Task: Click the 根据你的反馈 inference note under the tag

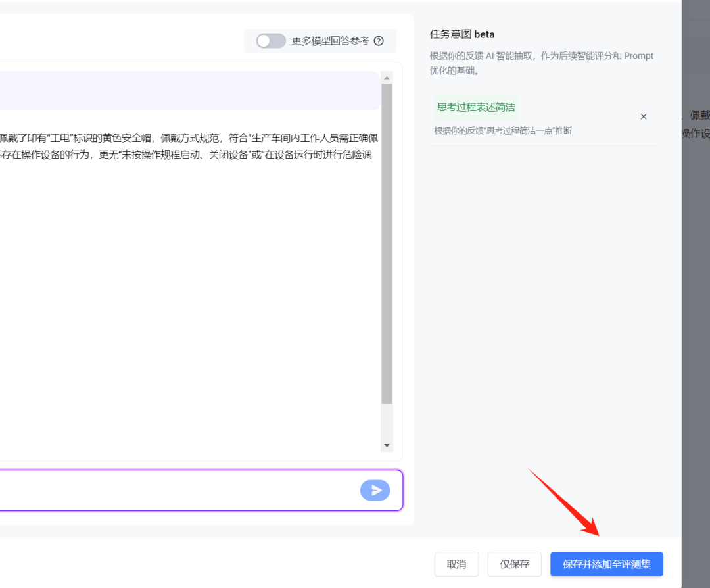Action: [x=503, y=131]
